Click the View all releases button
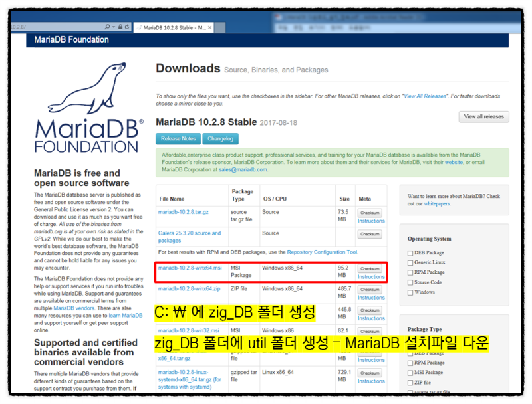Image resolution: width=532 pixels, height=404 pixels. tap(484, 116)
